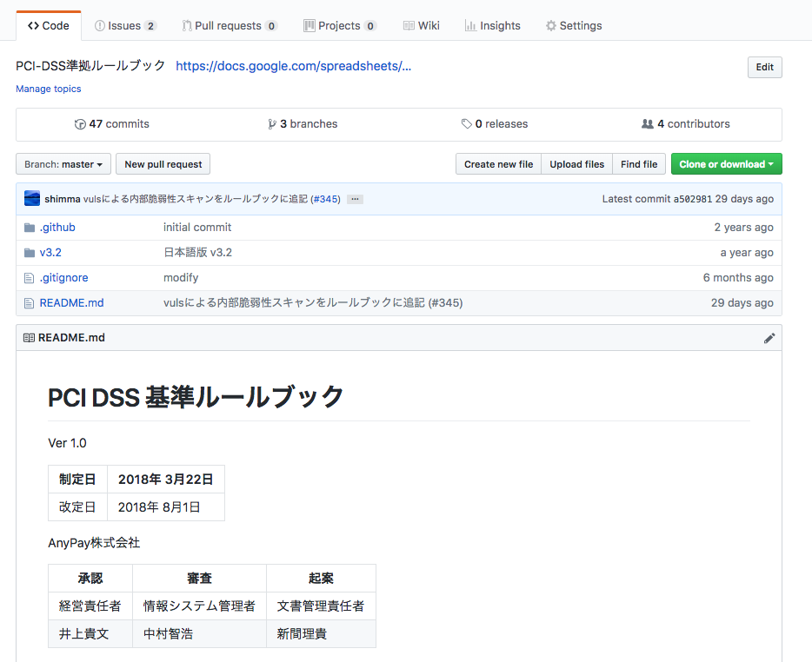This screenshot has width=812, height=662.
Task: Open the Pull requests tab
Action: [x=230, y=26]
